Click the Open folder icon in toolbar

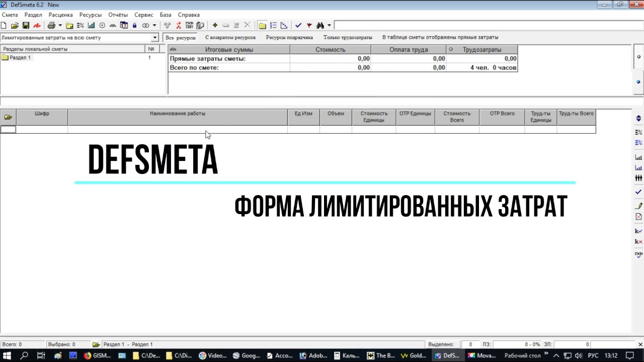point(15,25)
